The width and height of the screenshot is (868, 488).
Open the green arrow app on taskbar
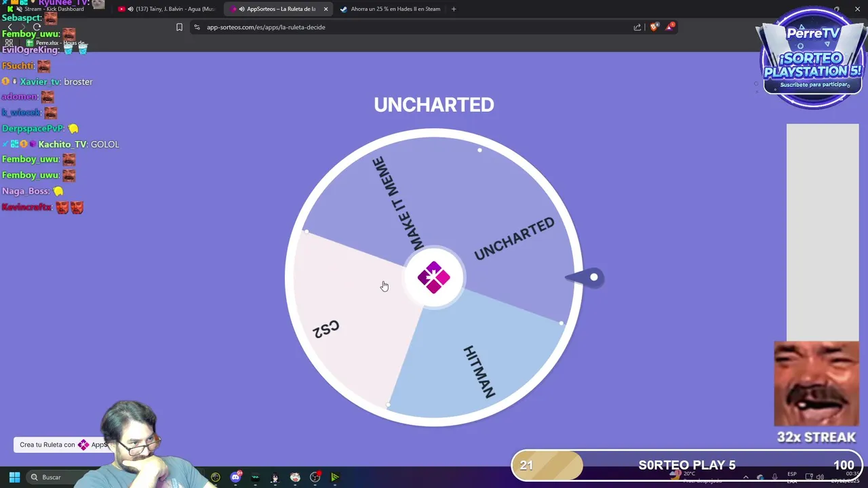[x=335, y=477]
